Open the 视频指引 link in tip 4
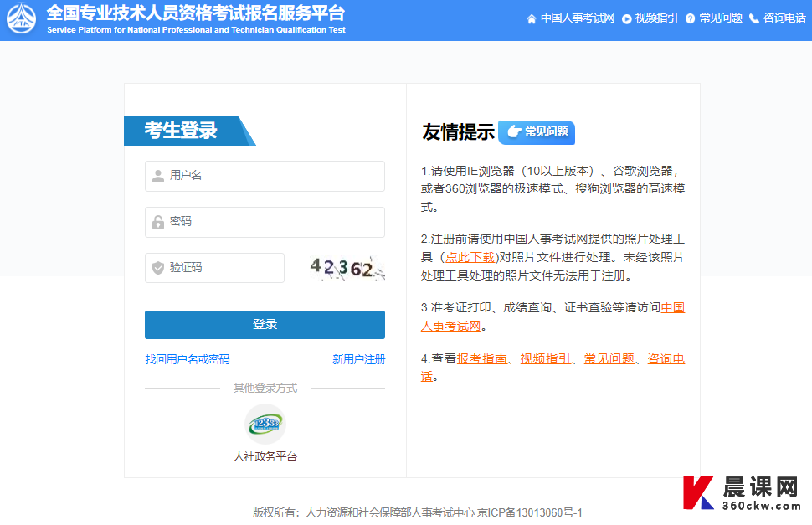The image size is (812, 525). tap(545, 359)
